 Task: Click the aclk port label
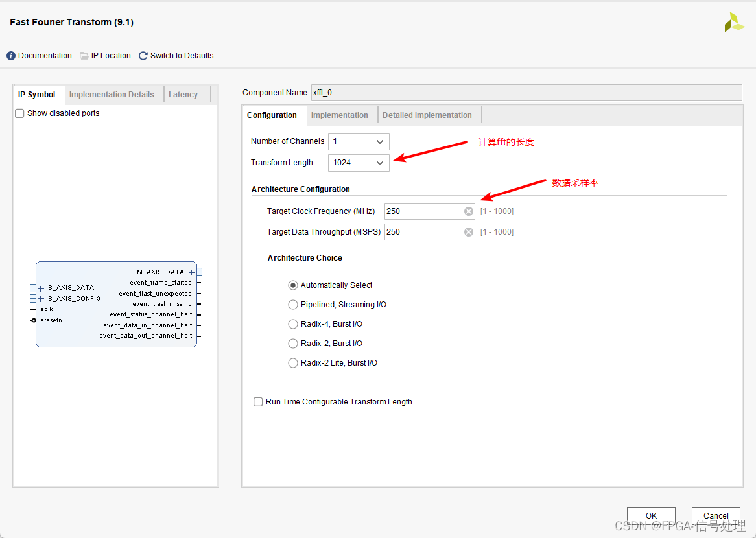(x=47, y=309)
